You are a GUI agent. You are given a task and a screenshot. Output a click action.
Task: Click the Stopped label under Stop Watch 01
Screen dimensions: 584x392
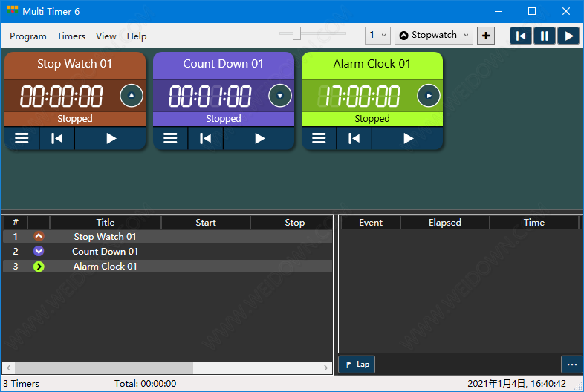click(75, 118)
